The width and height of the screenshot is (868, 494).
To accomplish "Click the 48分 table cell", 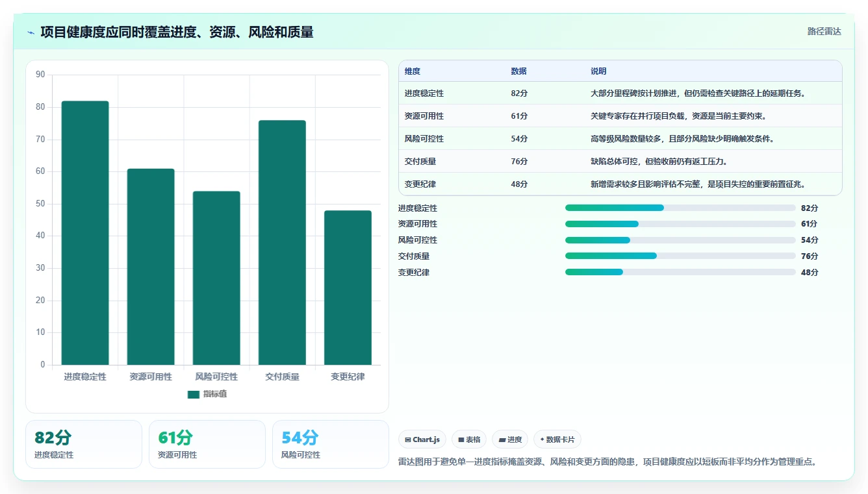I will coord(519,184).
